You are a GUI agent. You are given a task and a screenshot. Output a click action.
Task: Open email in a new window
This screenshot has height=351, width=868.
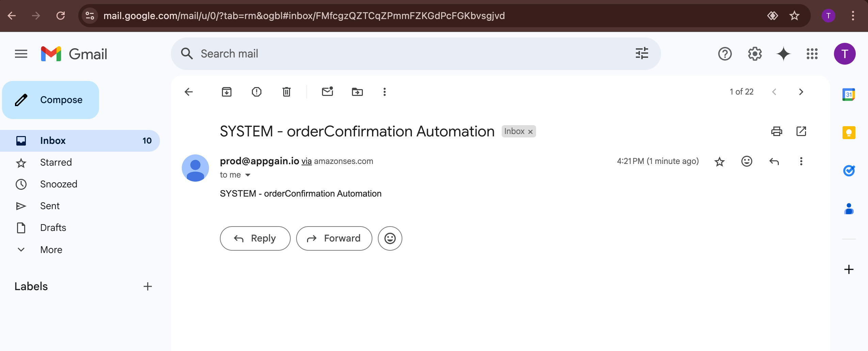(801, 131)
